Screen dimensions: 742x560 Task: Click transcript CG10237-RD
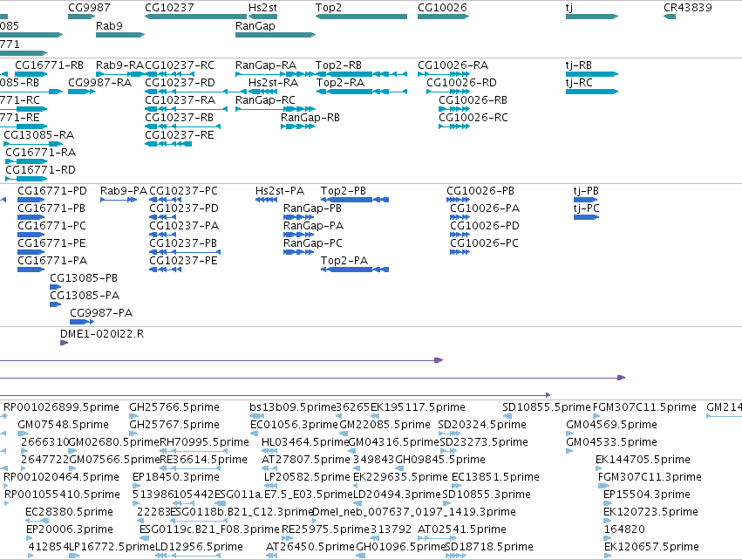tap(180, 83)
